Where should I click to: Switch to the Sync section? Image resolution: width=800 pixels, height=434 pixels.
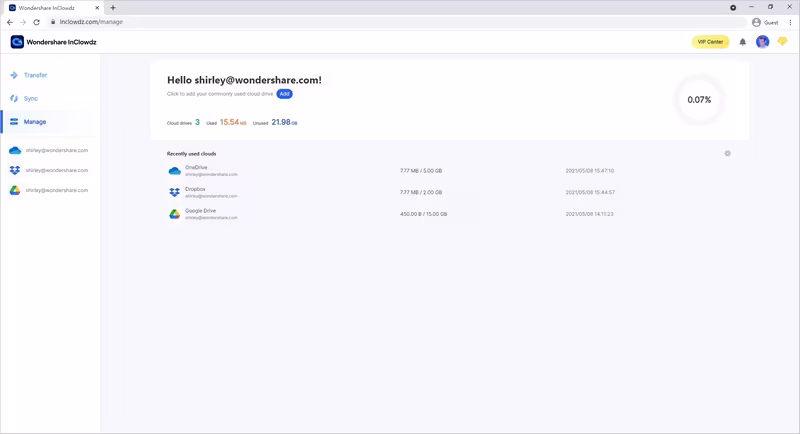30,98
